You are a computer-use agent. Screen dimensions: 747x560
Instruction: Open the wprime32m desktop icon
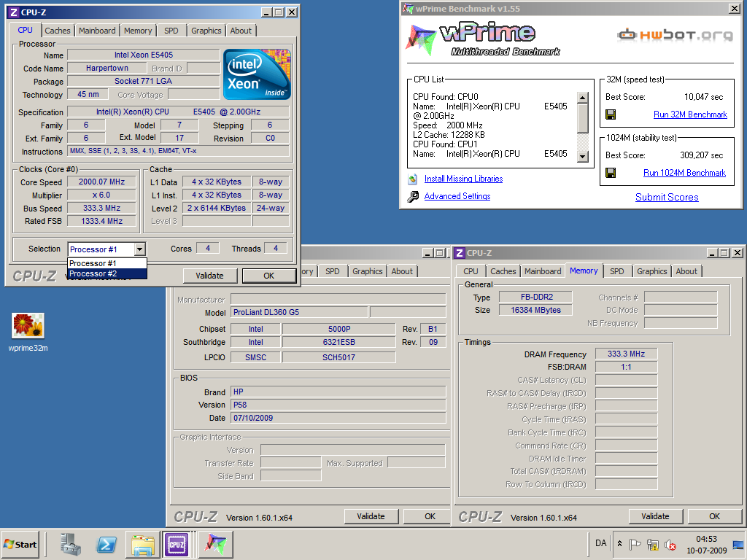coord(28,332)
